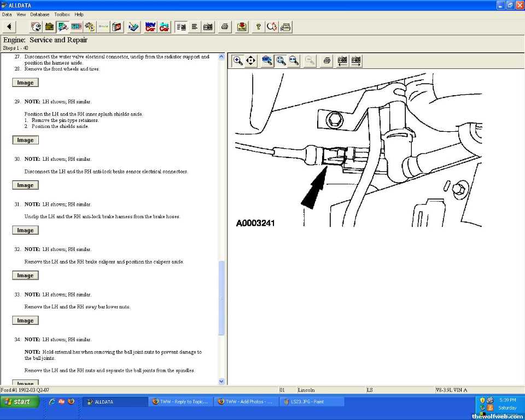
Task: Open Image for step 30 ABS connectors
Action: point(25,185)
